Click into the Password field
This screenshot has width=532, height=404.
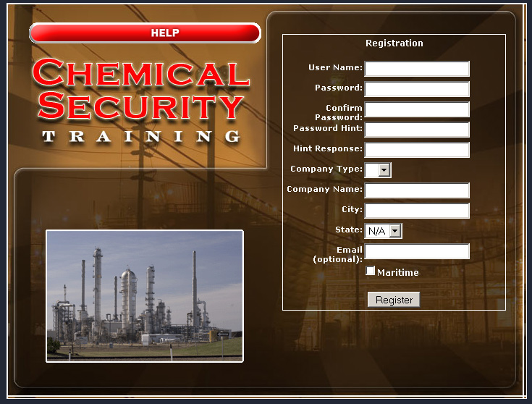(x=417, y=89)
